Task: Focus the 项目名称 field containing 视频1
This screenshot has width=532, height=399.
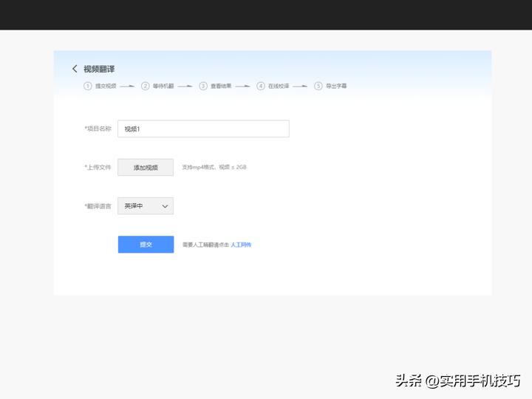Action: coord(203,129)
